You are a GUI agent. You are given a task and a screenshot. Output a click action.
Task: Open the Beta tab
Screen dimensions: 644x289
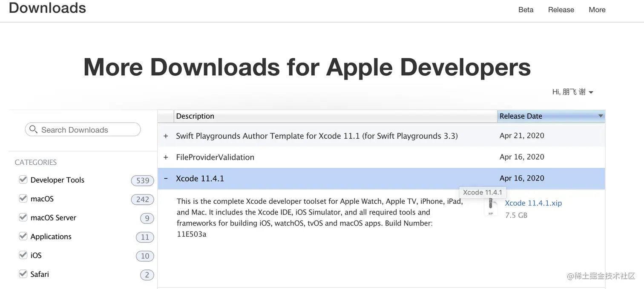[x=526, y=10]
